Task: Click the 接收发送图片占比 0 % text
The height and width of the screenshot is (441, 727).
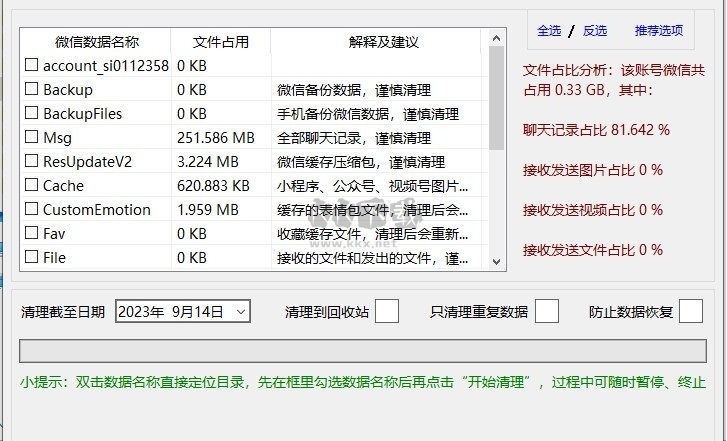Action: click(593, 170)
